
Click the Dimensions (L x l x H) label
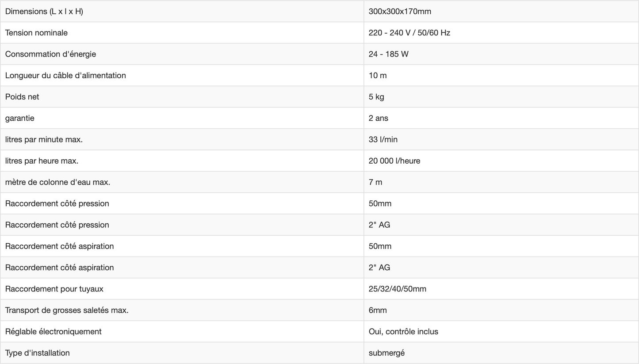click(44, 11)
